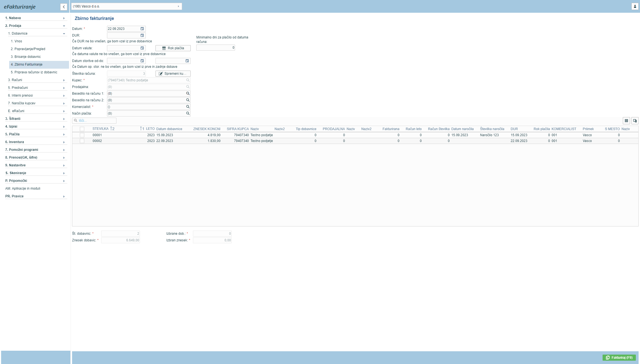
Task: Open the company selector (100) Vasco d.o.o.
Action: point(126,6)
